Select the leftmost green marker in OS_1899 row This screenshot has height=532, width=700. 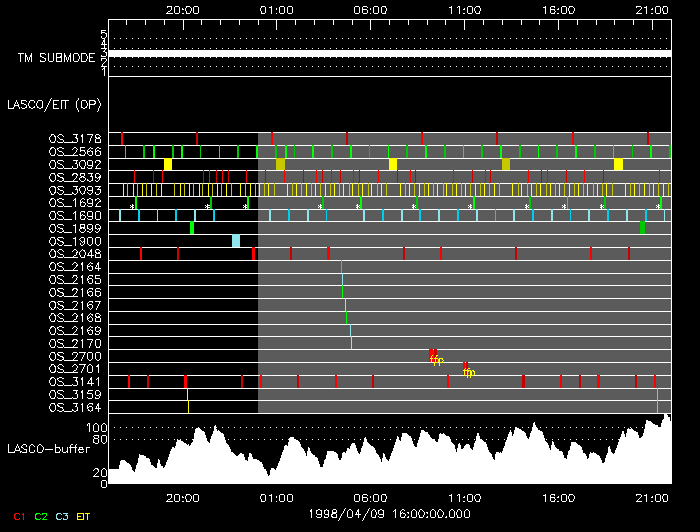192,228
